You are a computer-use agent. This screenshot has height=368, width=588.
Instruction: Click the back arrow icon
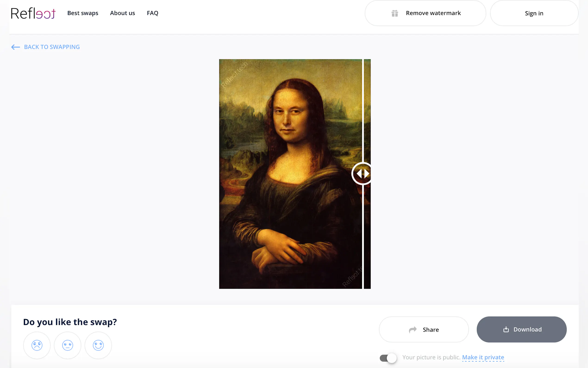(16, 47)
